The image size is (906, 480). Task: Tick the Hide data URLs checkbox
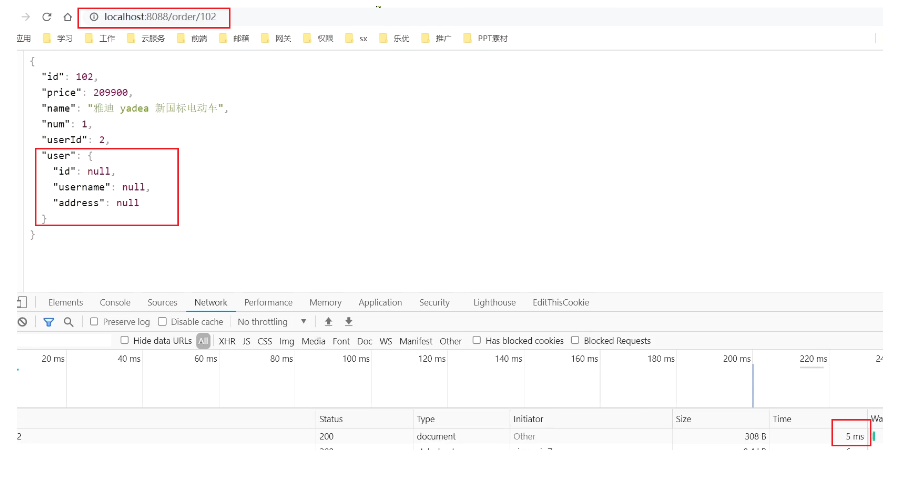(125, 341)
